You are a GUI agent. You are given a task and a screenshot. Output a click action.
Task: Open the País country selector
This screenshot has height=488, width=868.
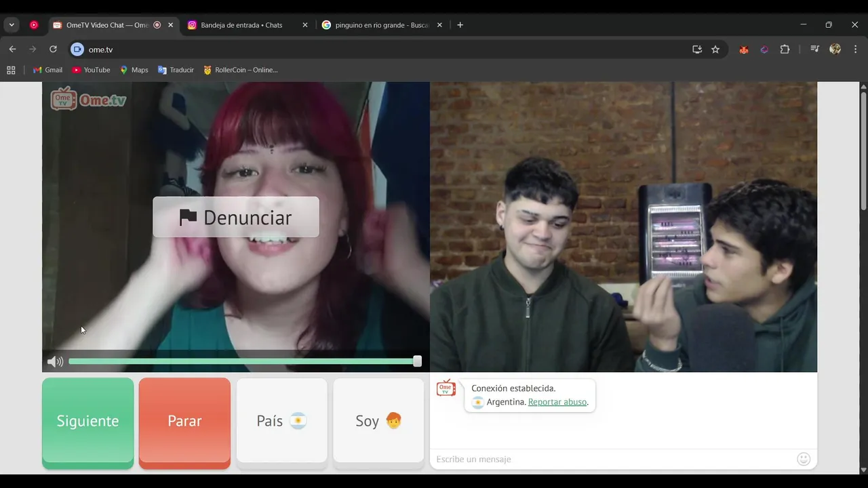(281, 423)
